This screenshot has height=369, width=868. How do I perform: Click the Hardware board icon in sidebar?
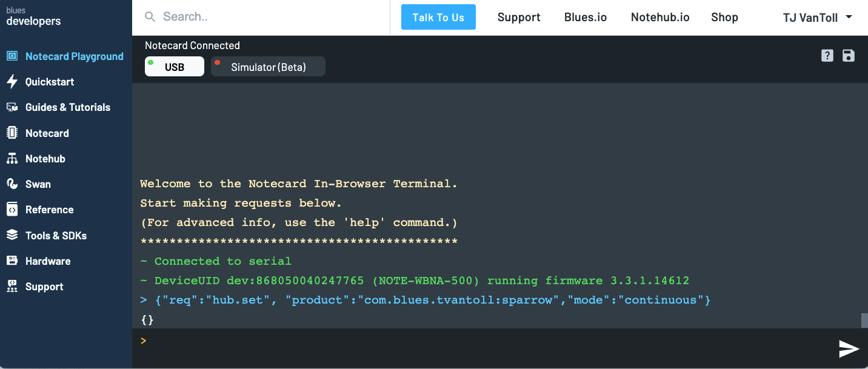point(12,261)
